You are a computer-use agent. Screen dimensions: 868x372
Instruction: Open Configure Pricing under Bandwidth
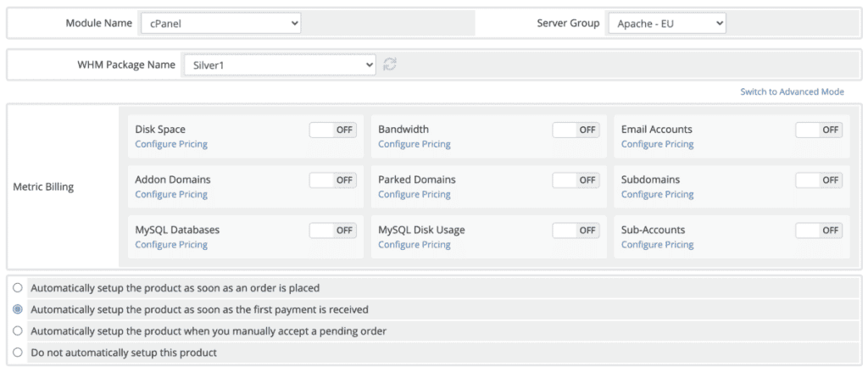(x=414, y=144)
